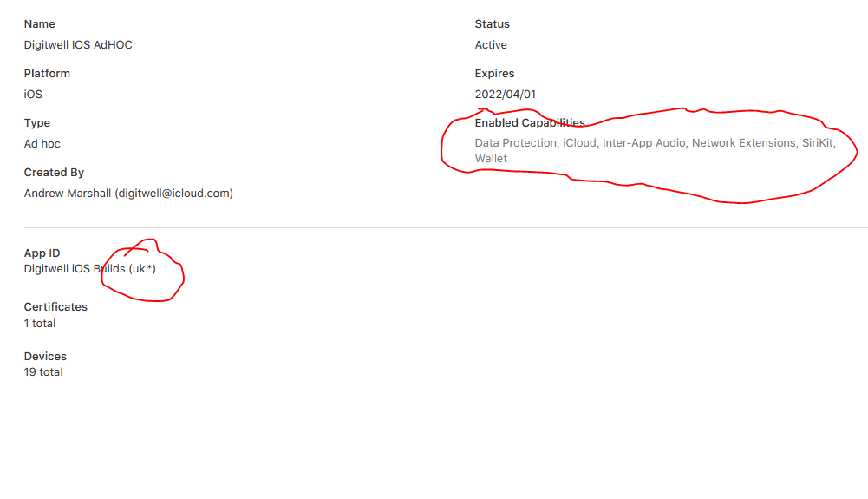868x499 pixels.
Task: Click the certificates count '1 total'
Action: coord(40,324)
